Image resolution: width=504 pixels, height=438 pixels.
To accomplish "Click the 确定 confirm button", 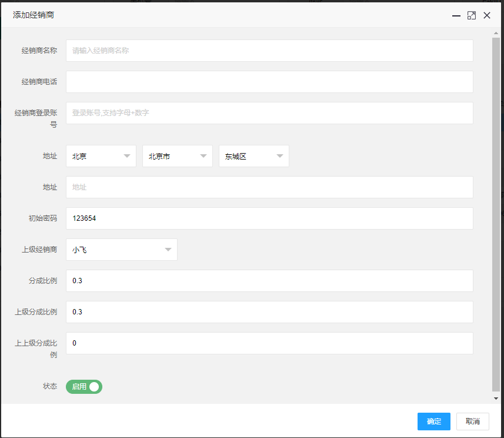I will point(434,422).
